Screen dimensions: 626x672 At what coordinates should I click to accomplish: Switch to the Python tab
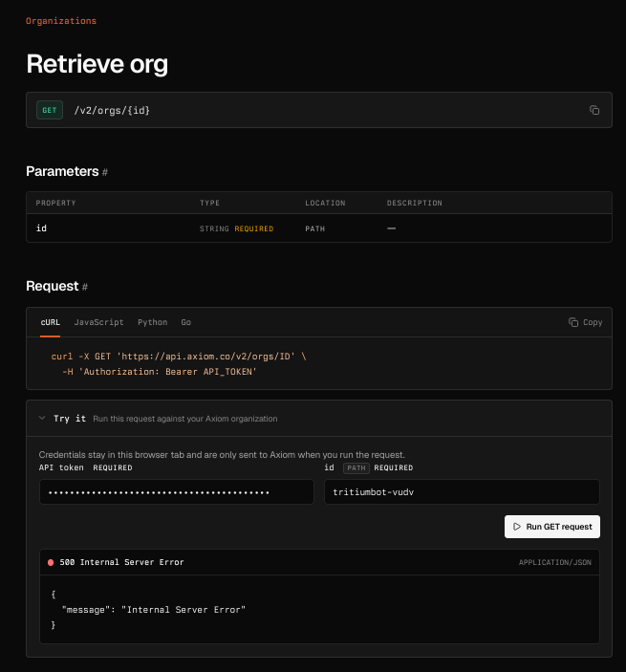click(x=153, y=322)
